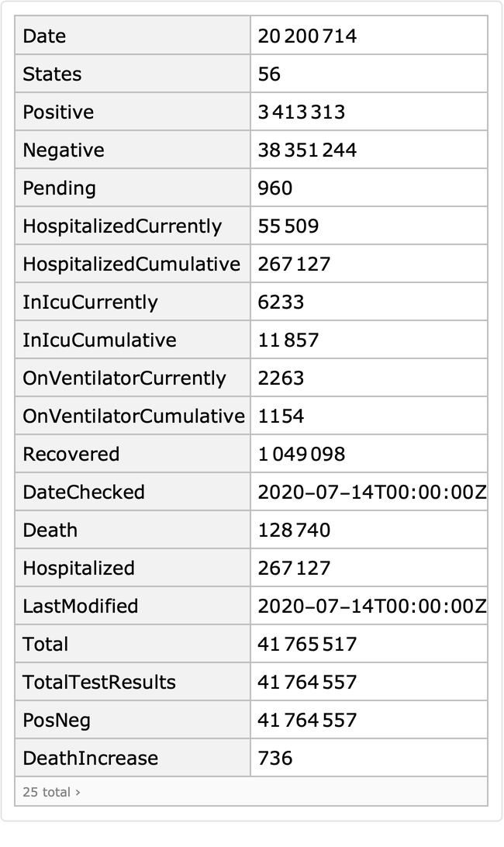Screen dimensions: 504x847
Task: Select the Death value 128740
Action: 294,530
